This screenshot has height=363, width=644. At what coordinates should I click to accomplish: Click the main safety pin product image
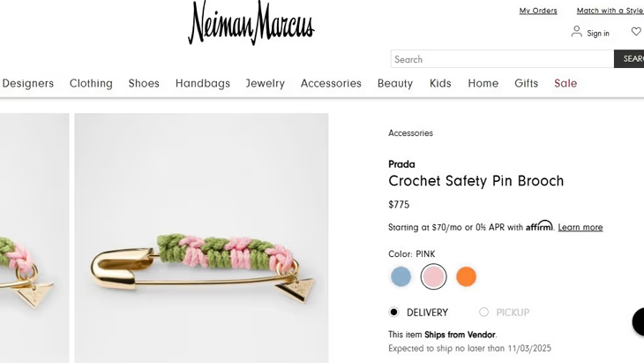pos(201,238)
